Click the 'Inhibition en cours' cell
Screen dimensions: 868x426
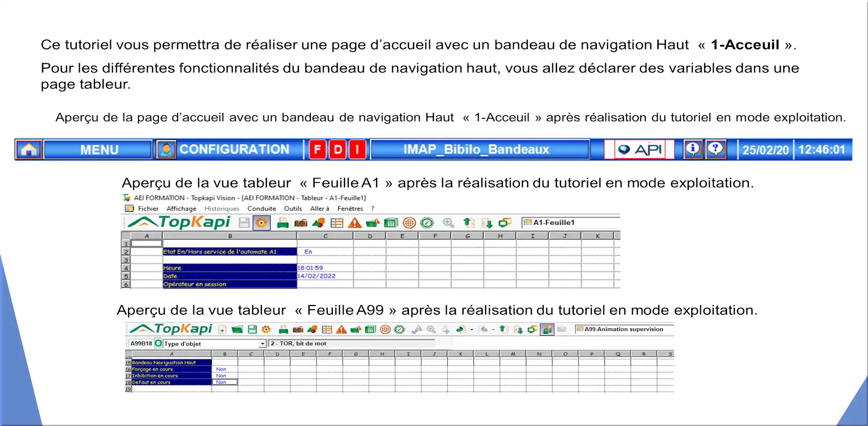pyautogui.click(x=172, y=375)
